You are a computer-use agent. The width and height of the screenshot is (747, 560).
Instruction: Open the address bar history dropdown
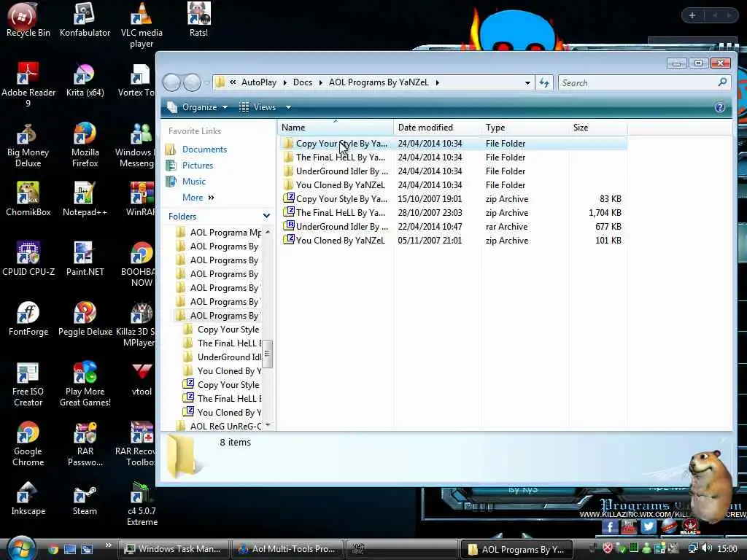click(527, 83)
